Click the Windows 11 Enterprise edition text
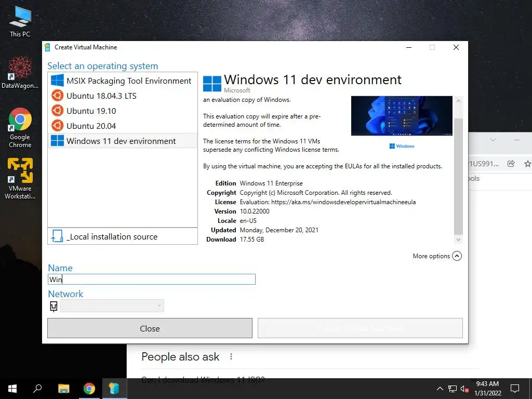This screenshot has height=399, width=532. tap(271, 183)
